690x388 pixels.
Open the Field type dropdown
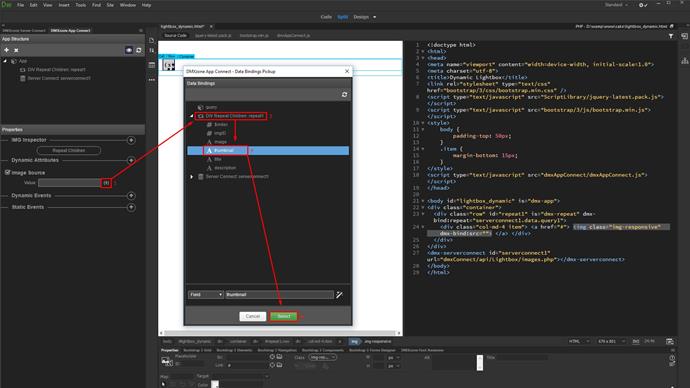coord(206,295)
